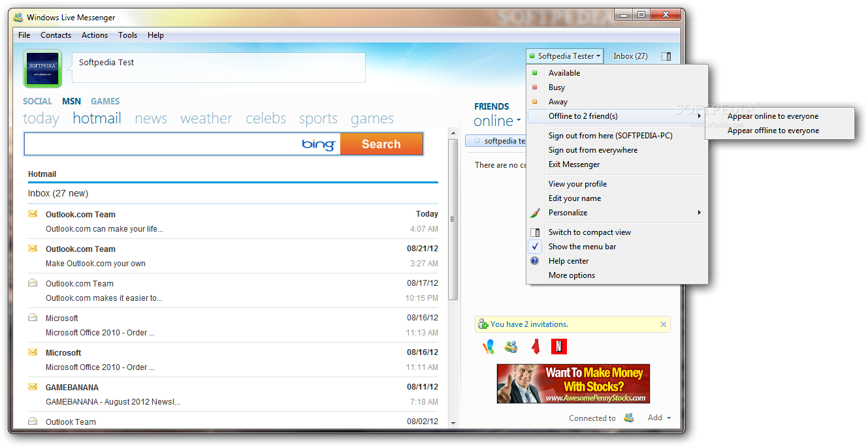Toggle Show the menu bar checkmark

point(535,247)
